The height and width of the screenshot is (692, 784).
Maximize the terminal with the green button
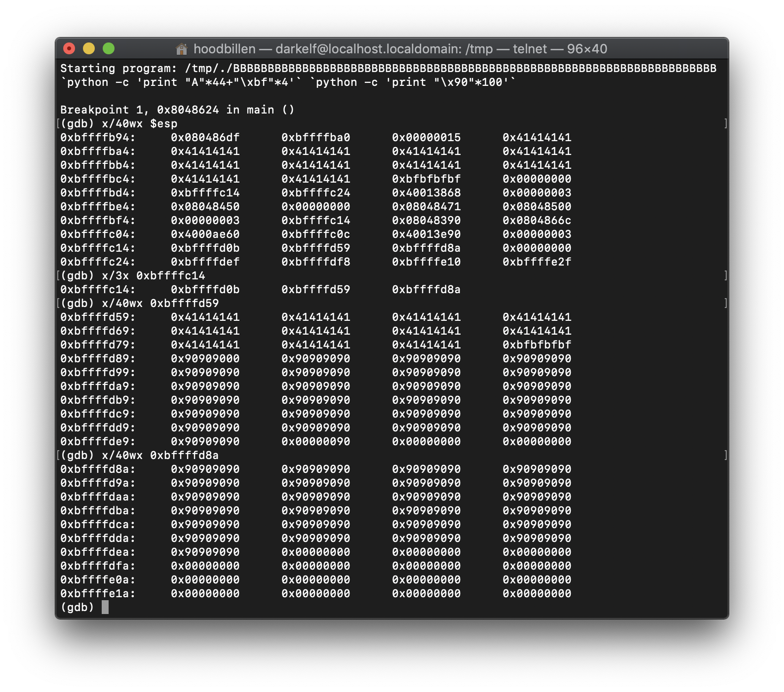(109, 48)
